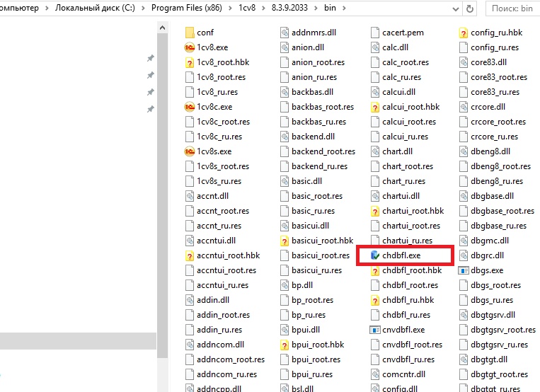Screen dimensions: 540x392
Task: Select file calc_ru.res
Action: pyautogui.click(x=396, y=77)
